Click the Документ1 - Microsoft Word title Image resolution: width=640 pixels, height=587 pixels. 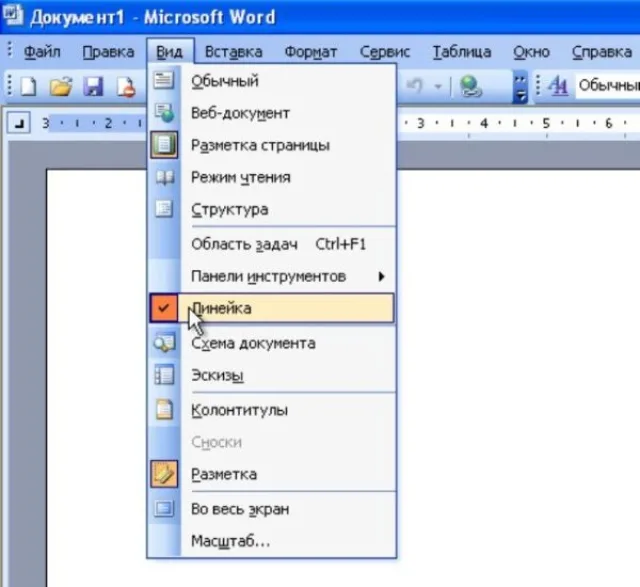click(153, 17)
